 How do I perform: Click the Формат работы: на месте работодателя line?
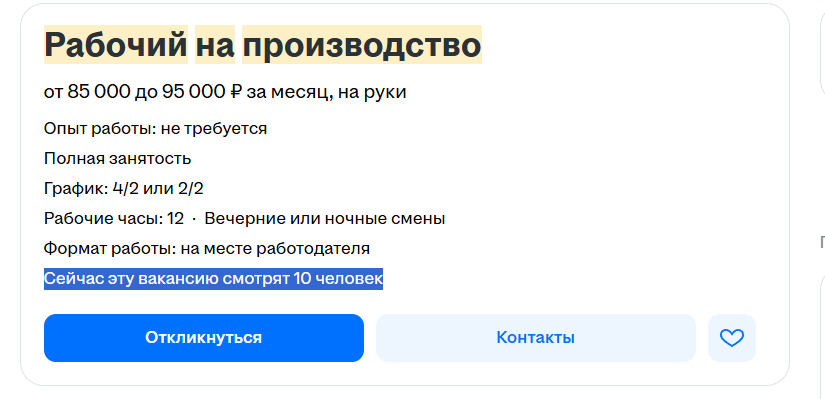click(x=207, y=248)
